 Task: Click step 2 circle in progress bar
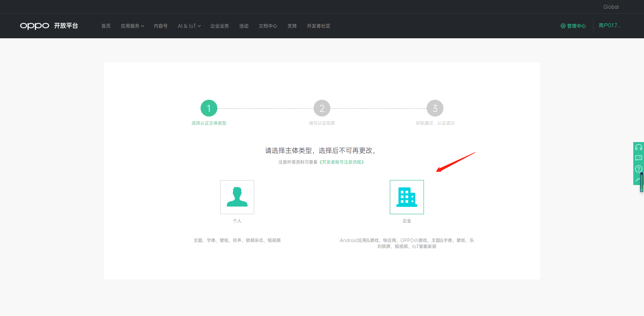[x=322, y=108]
